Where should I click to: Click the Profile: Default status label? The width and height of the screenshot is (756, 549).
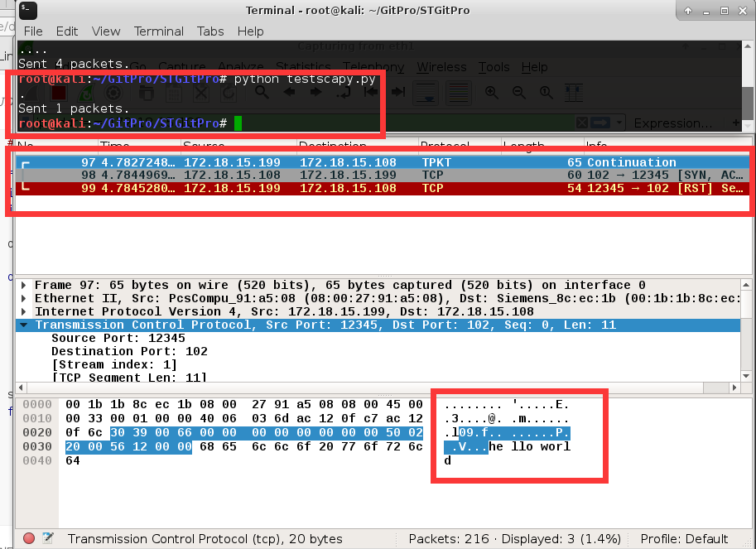683,538
